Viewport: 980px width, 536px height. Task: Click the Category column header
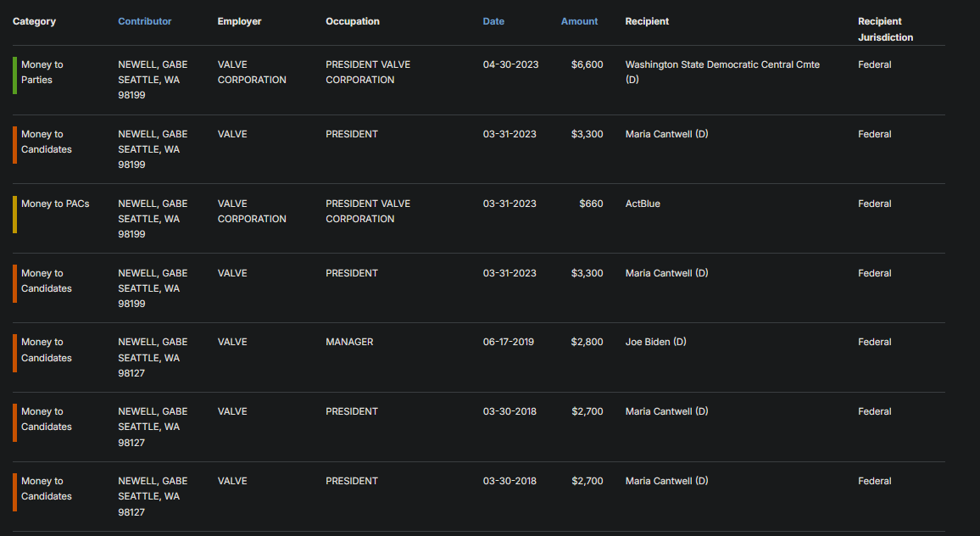pyautogui.click(x=35, y=21)
